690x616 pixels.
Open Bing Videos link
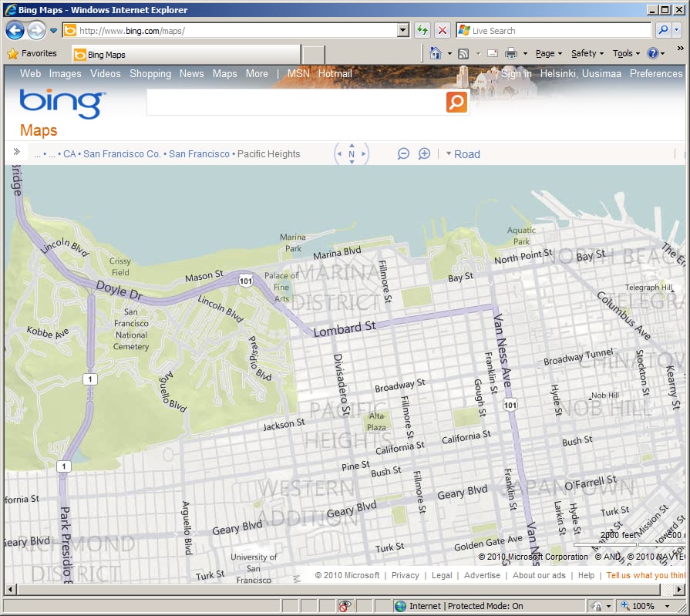click(105, 73)
